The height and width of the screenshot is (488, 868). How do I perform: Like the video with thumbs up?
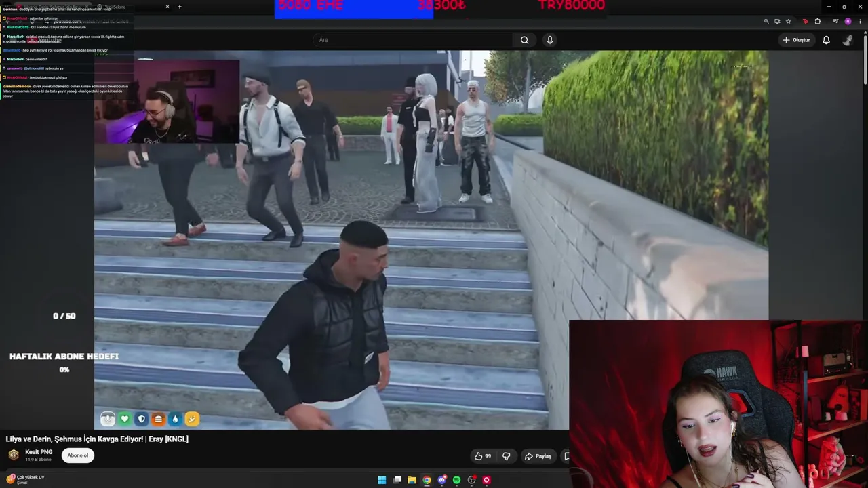(483, 456)
